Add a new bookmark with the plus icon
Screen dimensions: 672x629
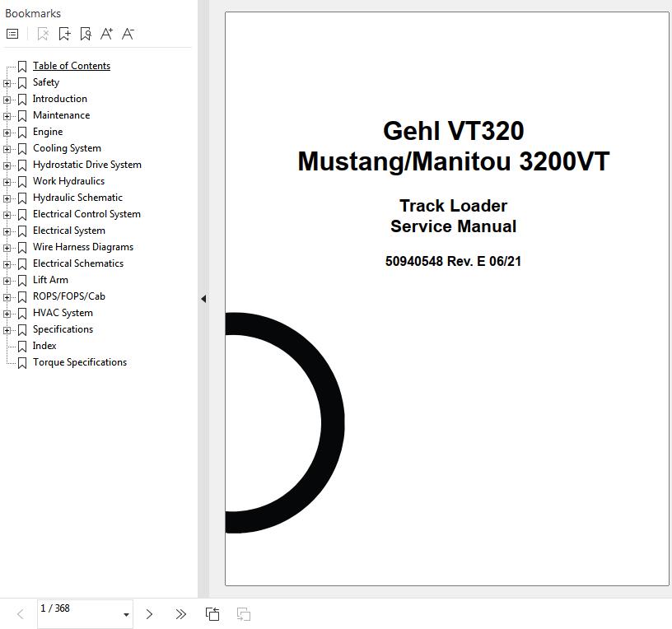[64, 34]
